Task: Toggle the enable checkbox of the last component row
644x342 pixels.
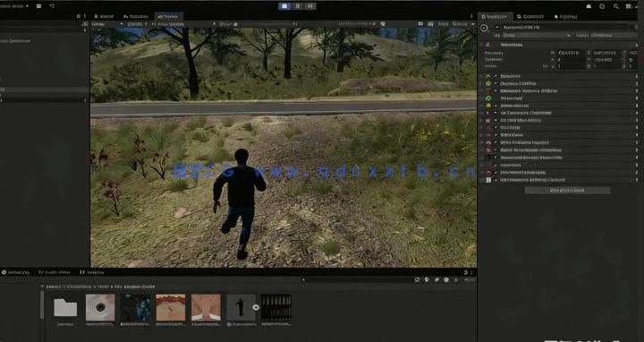Action: (496, 180)
